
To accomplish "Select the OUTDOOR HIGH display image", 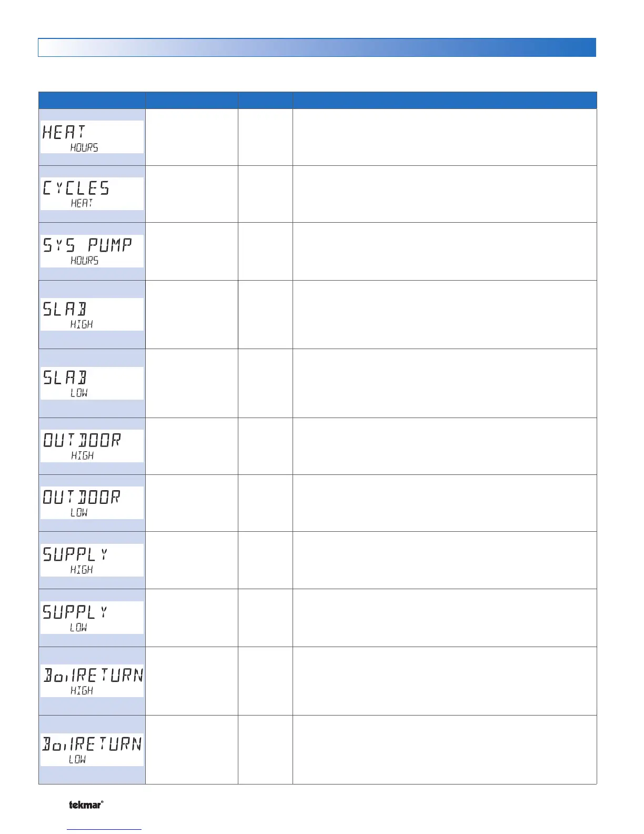I will pyautogui.click(x=92, y=446).
